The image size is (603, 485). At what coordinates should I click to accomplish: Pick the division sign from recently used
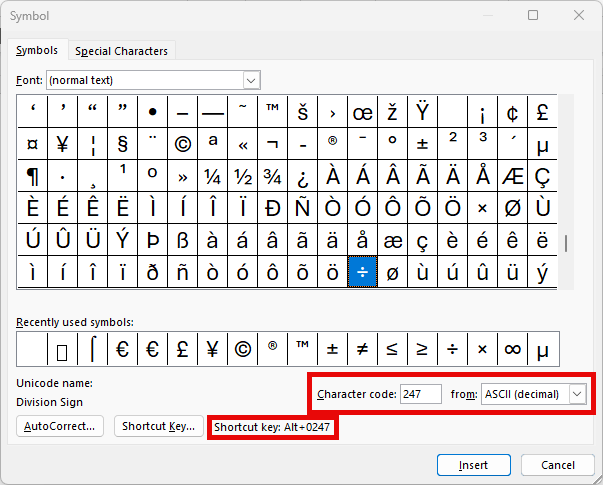coord(452,349)
